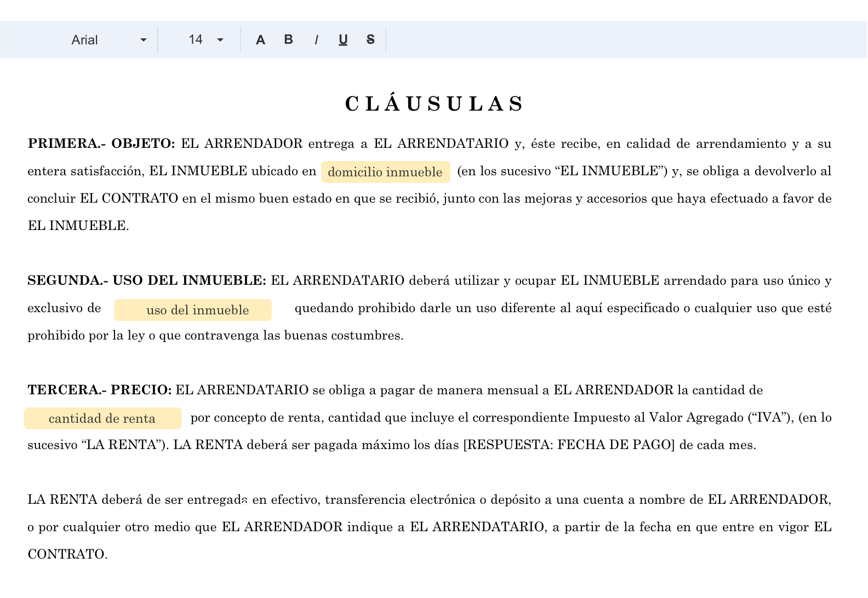Viewport: 868px width, 598px height.
Task: Click the 'cantidad de renta' highlighted field
Action: click(x=102, y=418)
